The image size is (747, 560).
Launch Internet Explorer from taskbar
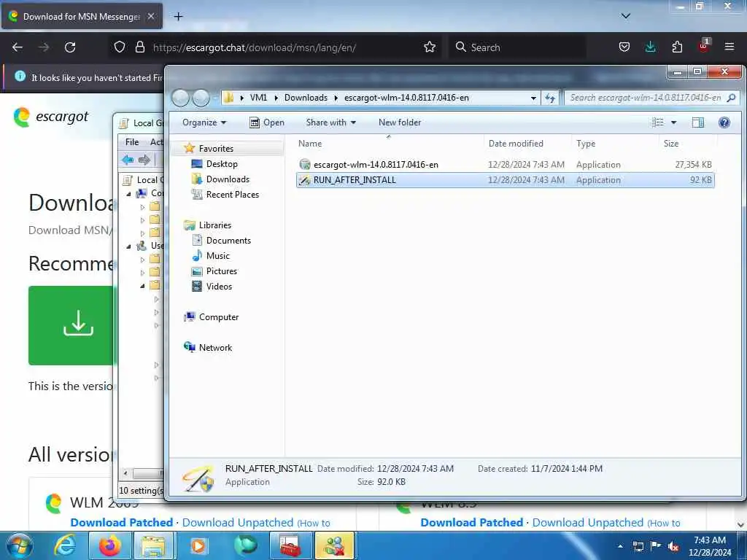click(x=64, y=545)
